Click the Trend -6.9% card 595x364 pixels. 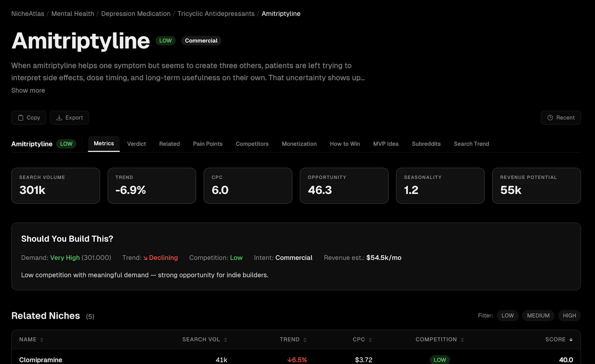pyautogui.click(x=152, y=186)
